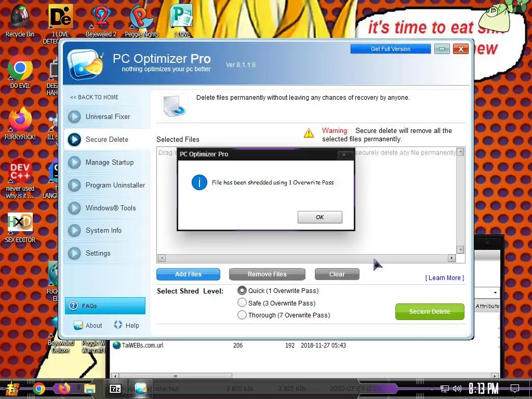
Task: Open the Chrome 'DO EVIL' desktop icon
Action: pos(20,72)
